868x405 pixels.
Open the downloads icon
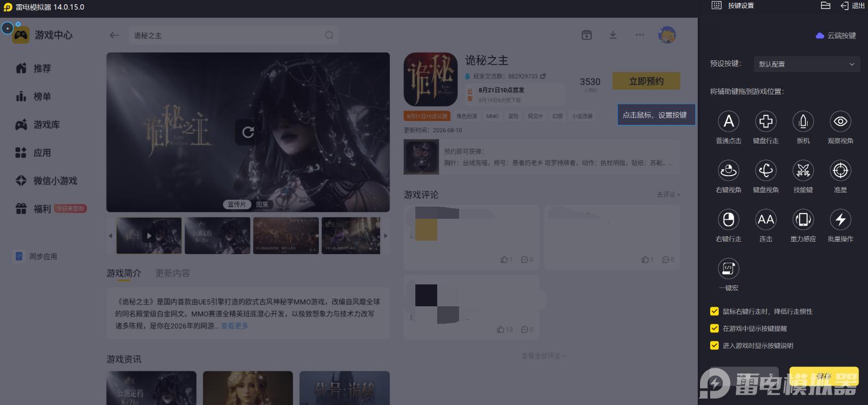pyautogui.click(x=613, y=35)
